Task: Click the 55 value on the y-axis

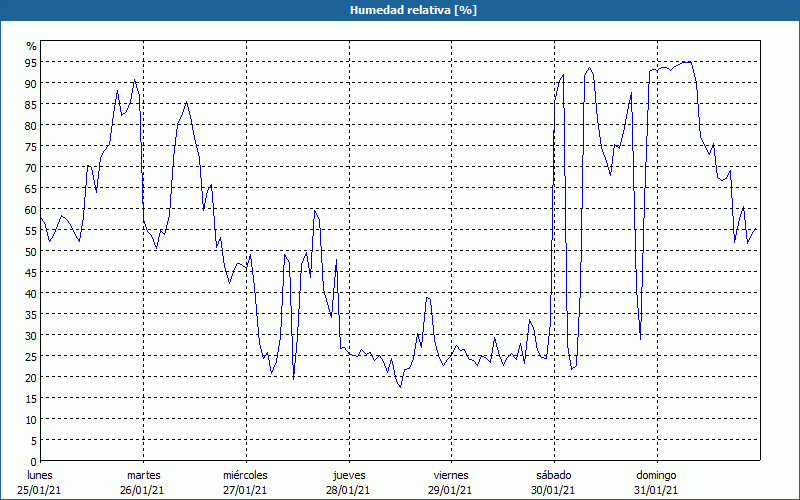Action: tap(32, 230)
